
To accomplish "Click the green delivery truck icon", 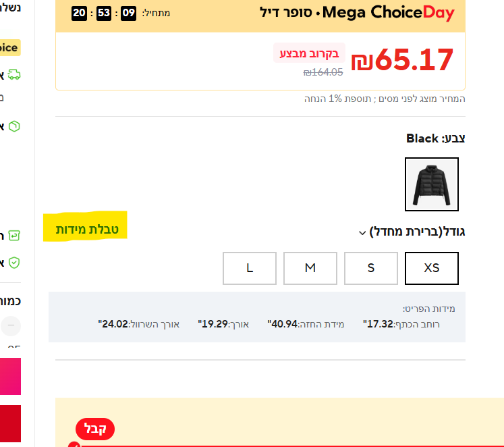I will (x=14, y=75).
